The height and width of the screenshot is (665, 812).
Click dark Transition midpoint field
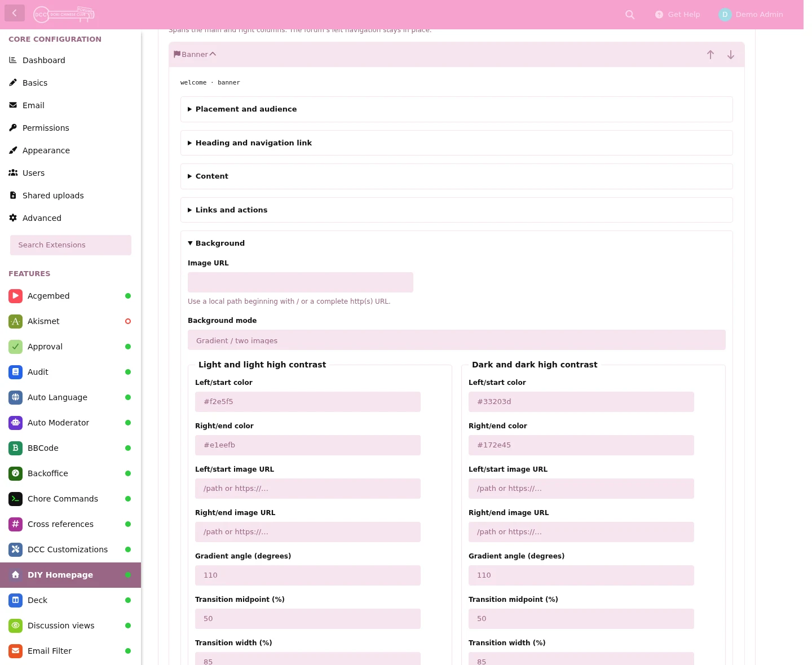(581, 619)
